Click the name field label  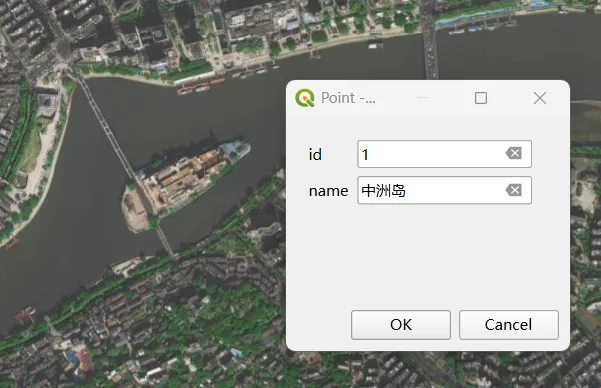pyautogui.click(x=328, y=191)
